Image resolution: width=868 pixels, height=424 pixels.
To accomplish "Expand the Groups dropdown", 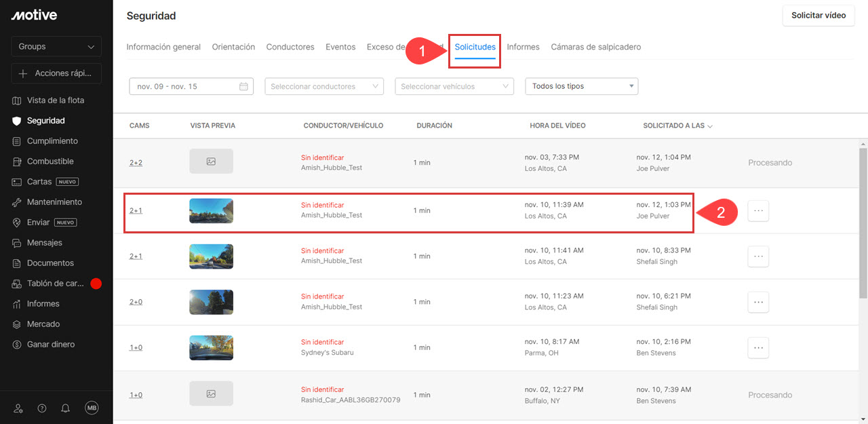I will tap(56, 46).
